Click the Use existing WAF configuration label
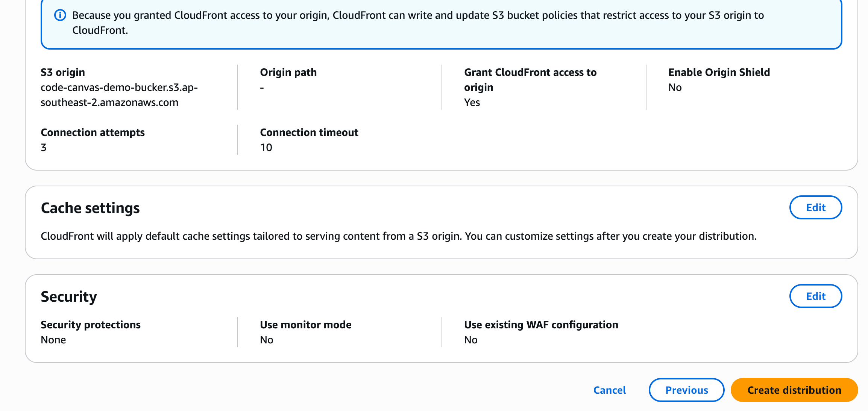 point(541,325)
